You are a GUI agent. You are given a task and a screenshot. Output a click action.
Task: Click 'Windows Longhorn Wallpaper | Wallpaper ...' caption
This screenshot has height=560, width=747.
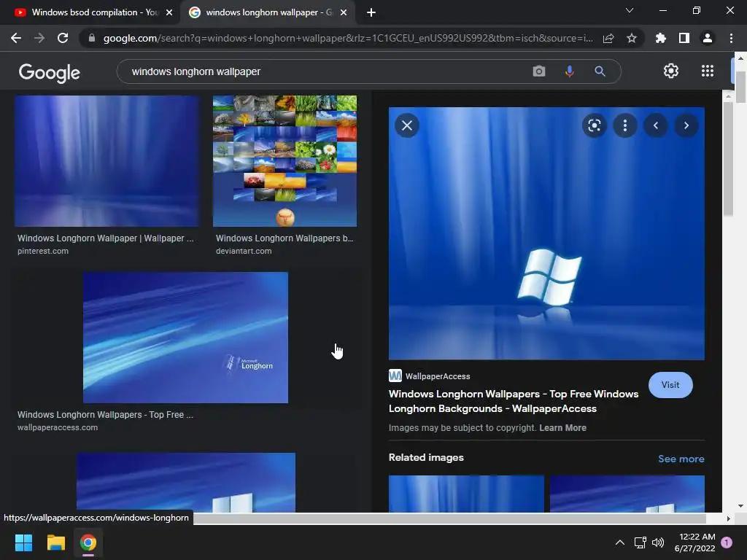point(106,238)
